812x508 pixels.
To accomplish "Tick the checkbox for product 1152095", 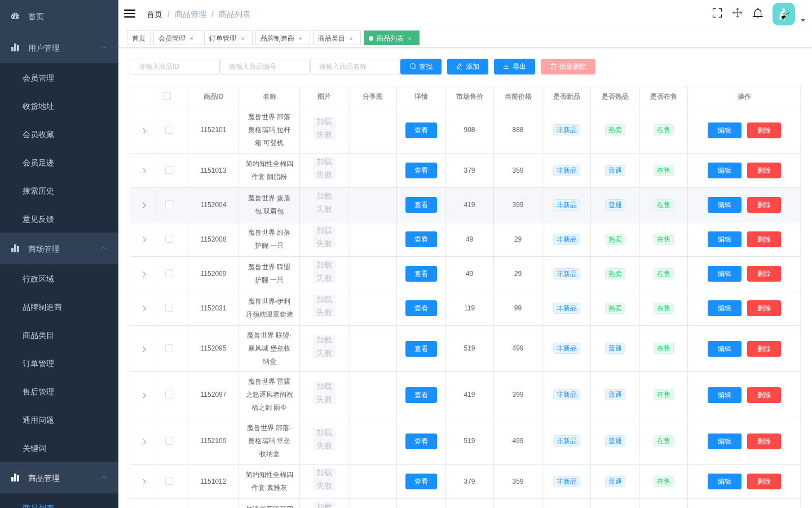I will [x=169, y=348].
